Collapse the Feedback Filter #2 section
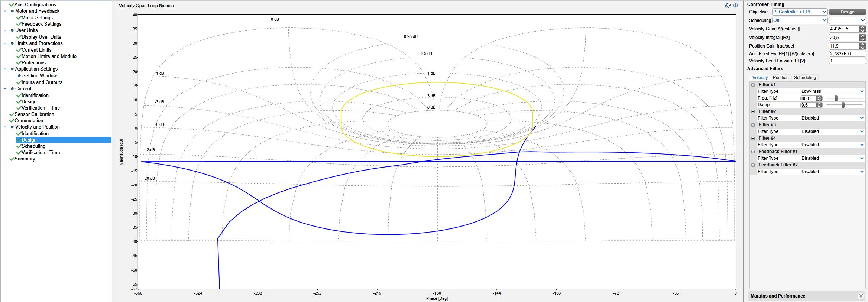The image size is (868, 302). click(753, 165)
